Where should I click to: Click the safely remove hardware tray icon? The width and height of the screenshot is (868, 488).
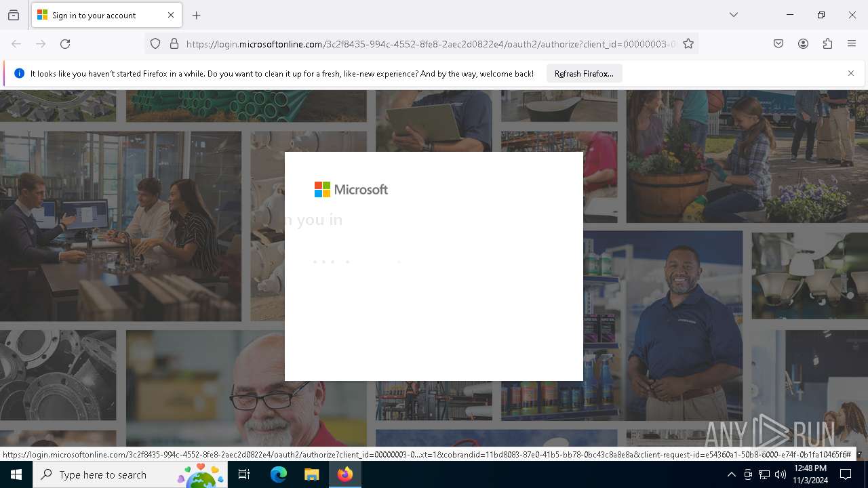[748, 474]
